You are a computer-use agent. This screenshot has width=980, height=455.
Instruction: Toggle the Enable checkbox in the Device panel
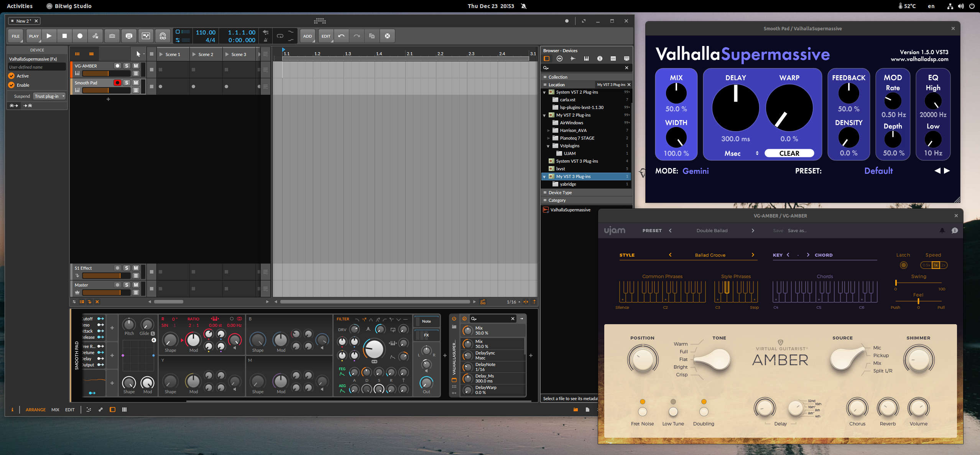point(12,85)
